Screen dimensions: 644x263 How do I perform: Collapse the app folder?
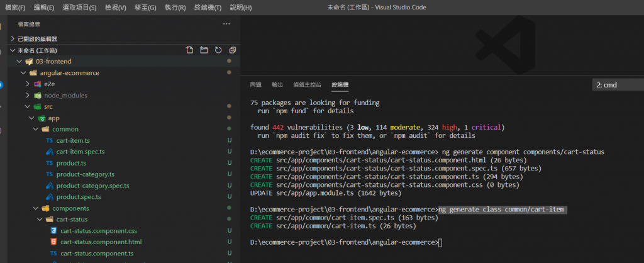click(x=31, y=118)
